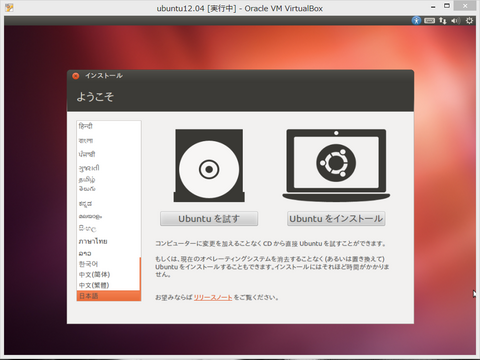The width and height of the screenshot is (480, 360).
Task: Select Punjabi entry in language list
Action: pos(108,154)
